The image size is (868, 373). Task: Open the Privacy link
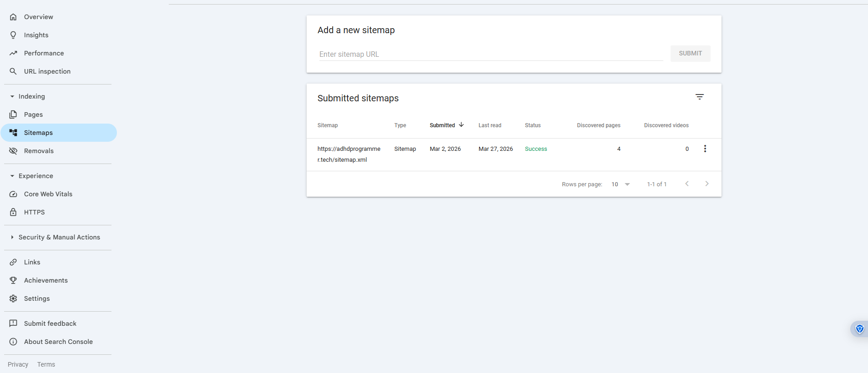(18, 364)
